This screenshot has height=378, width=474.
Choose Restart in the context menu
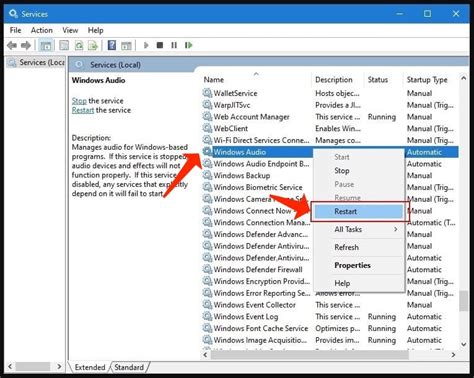point(359,211)
